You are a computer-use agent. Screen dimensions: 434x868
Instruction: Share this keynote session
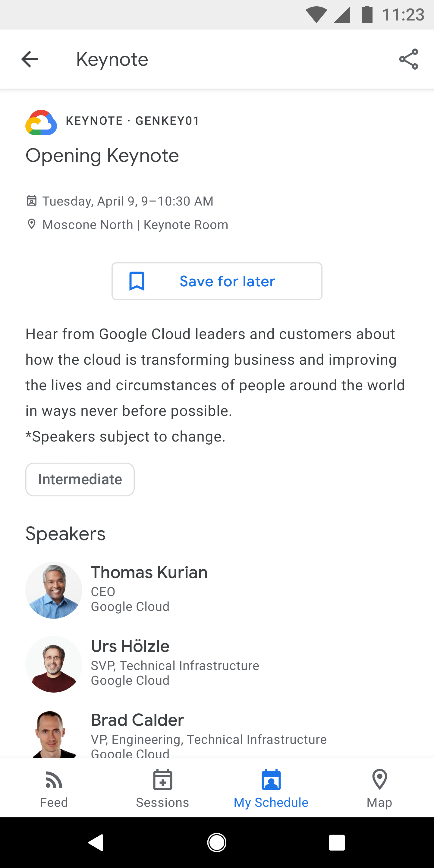click(x=408, y=59)
